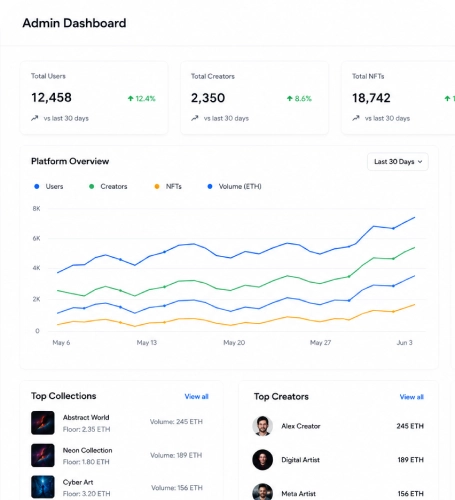Click the green up arrow beside 8.6%
Image resolution: width=455 pixels, height=500 pixels.
click(x=290, y=98)
